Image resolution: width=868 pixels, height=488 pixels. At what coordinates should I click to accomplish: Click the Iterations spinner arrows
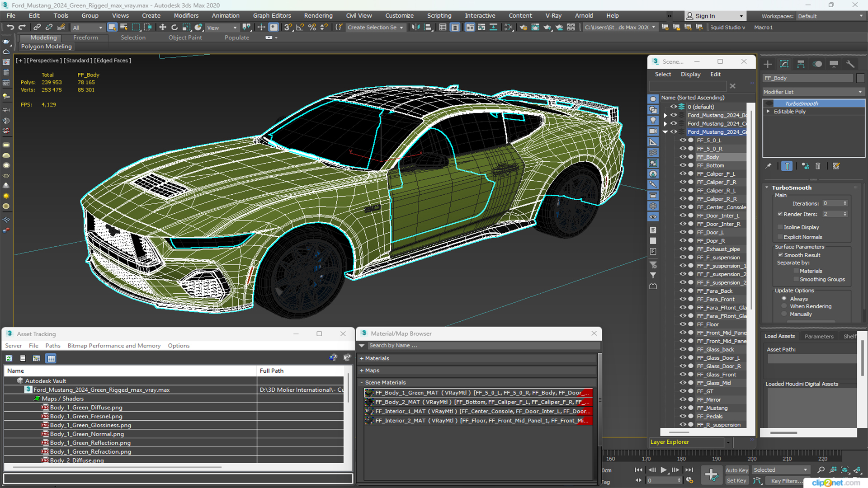point(845,203)
